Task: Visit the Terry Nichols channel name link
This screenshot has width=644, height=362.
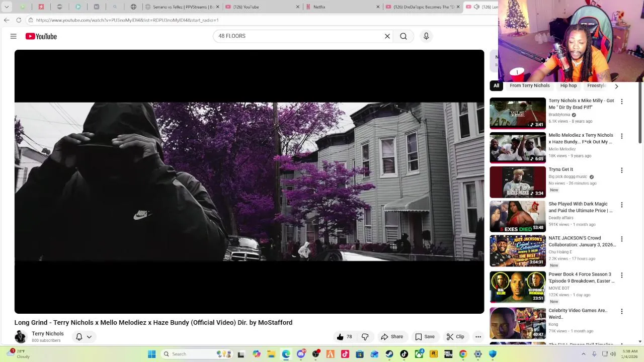Action: tap(48, 334)
